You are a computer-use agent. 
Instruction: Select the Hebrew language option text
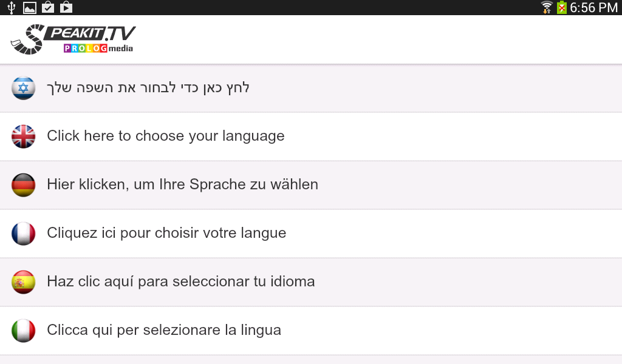(x=148, y=87)
